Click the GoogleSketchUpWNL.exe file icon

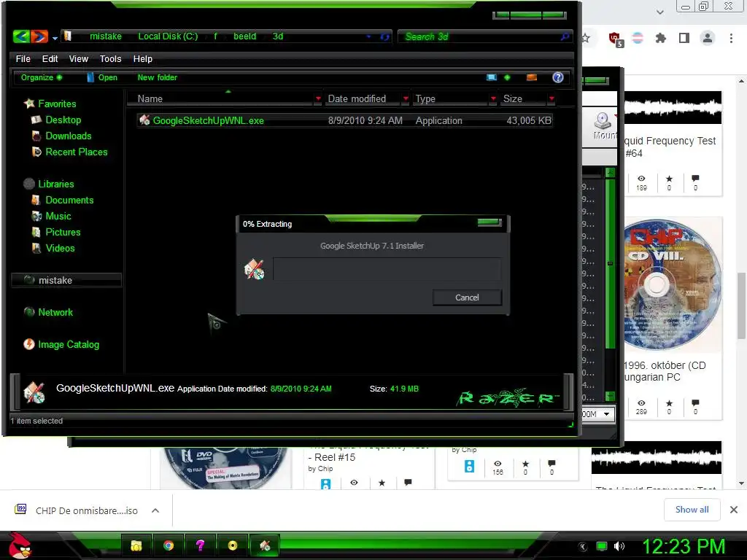(x=144, y=120)
